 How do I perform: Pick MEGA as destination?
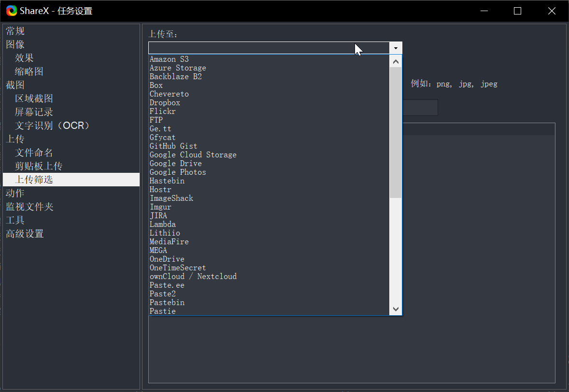(269, 251)
